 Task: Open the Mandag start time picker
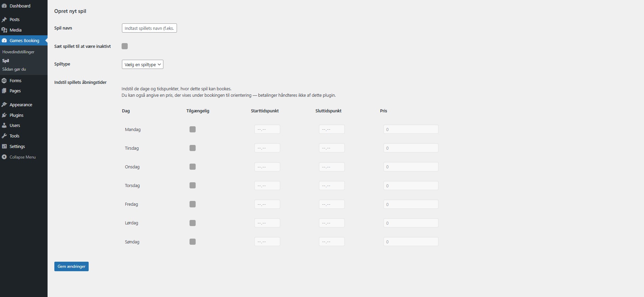coord(267,129)
